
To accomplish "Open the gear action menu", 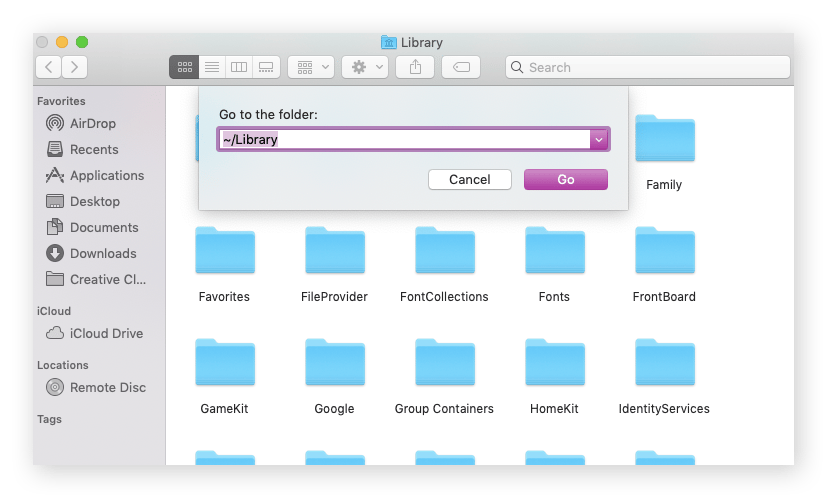I will pyautogui.click(x=365, y=67).
